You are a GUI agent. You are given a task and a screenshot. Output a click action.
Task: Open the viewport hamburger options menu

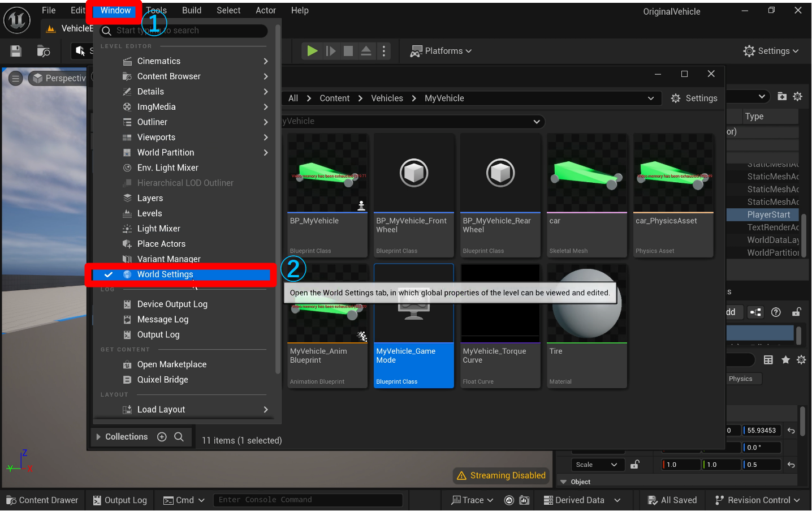coord(16,78)
